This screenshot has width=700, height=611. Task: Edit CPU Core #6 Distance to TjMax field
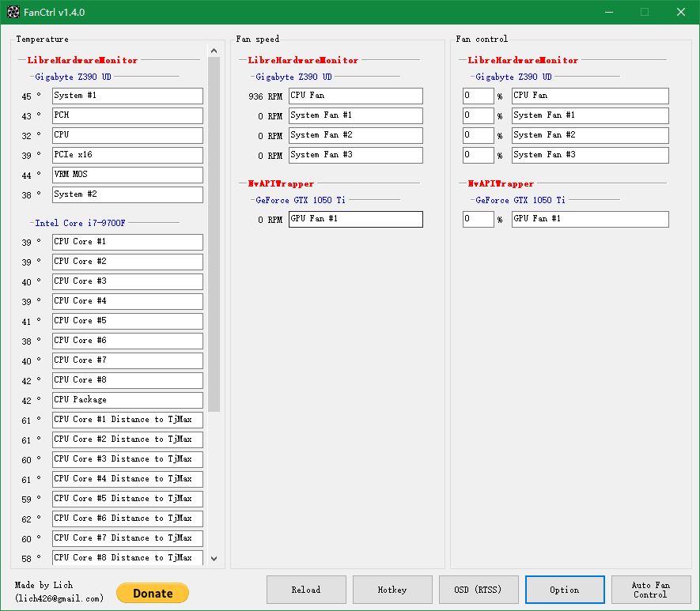coord(127,519)
